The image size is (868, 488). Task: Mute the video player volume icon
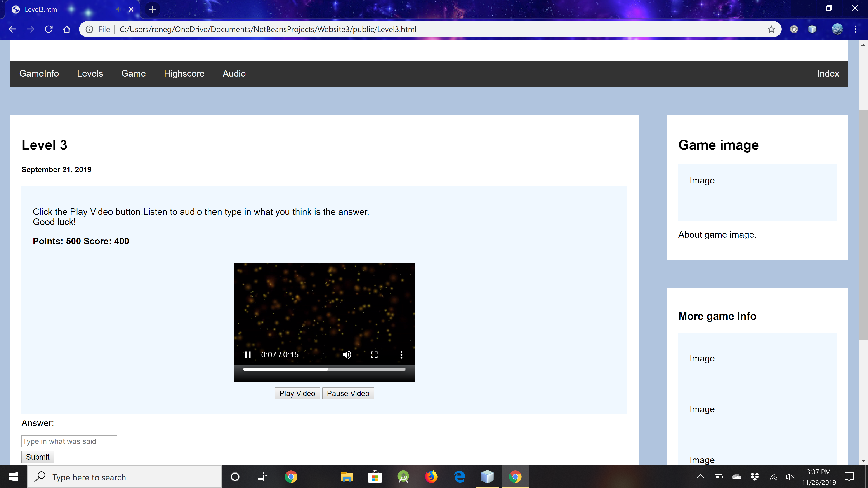(x=347, y=355)
